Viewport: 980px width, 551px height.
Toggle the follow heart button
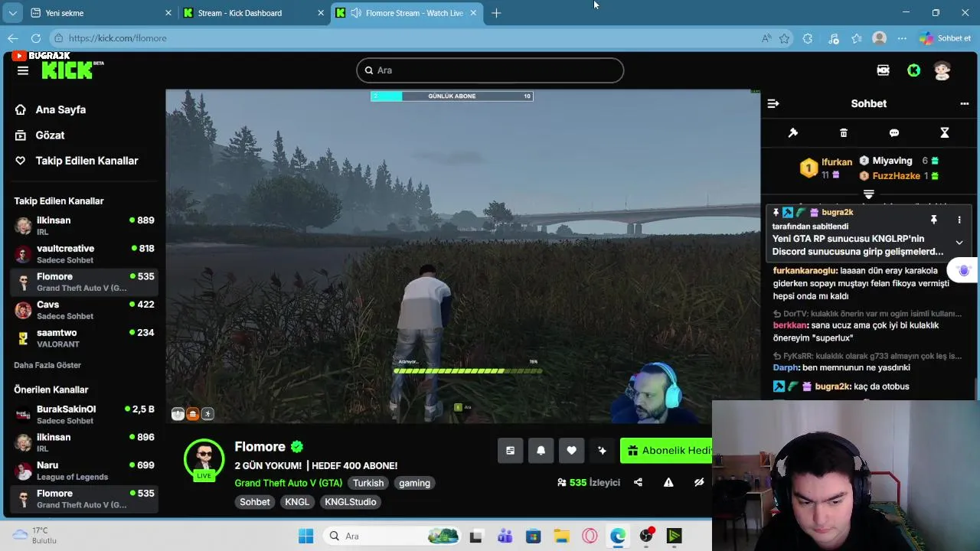coord(571,451)
